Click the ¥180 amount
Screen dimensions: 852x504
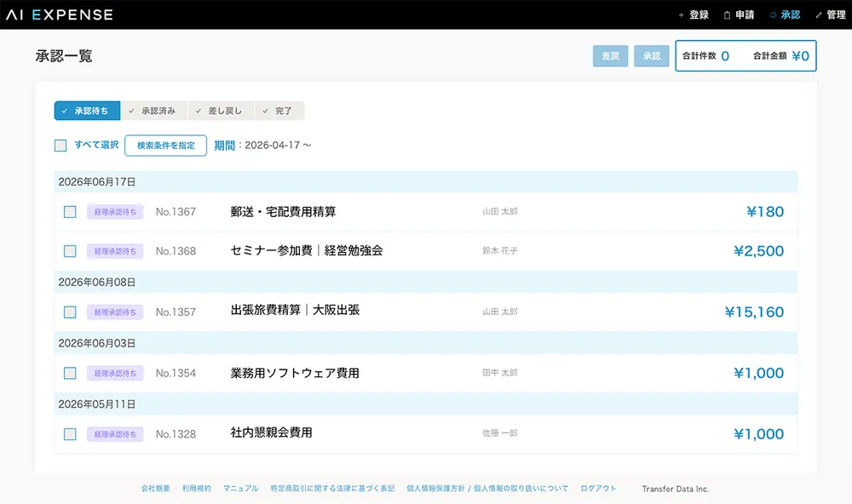tap(765, 212)
